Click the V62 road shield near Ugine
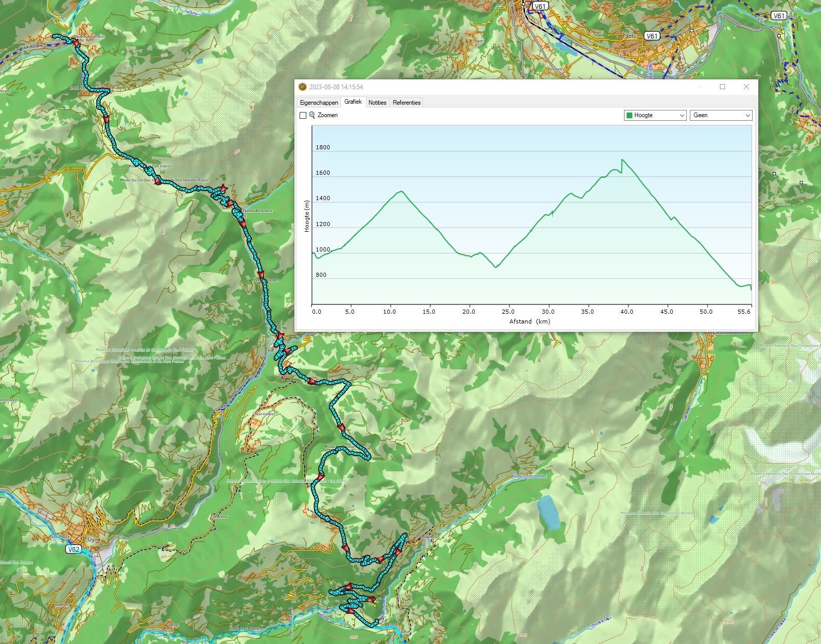821x644 pixels. coord(74,549)
